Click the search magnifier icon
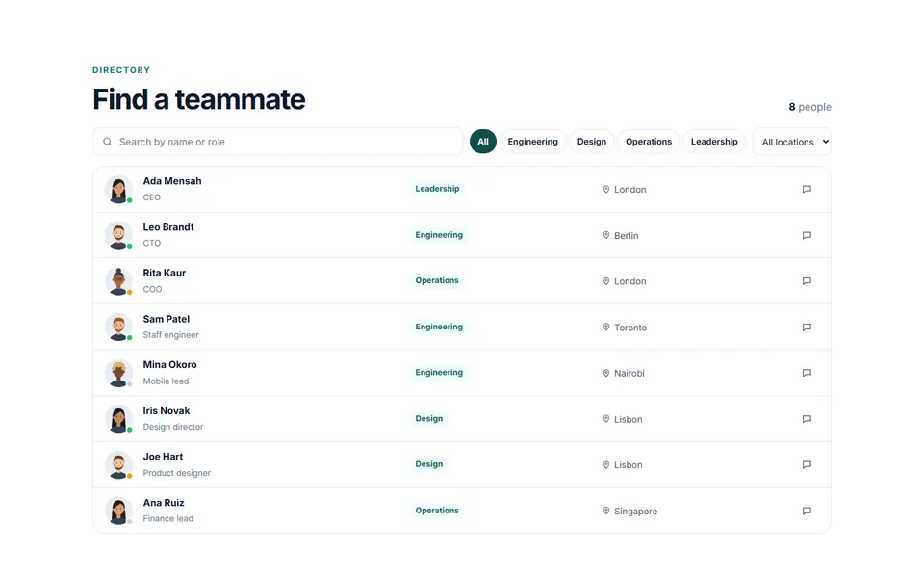This screenshot has width=924, height=578. tap(107, 142)
